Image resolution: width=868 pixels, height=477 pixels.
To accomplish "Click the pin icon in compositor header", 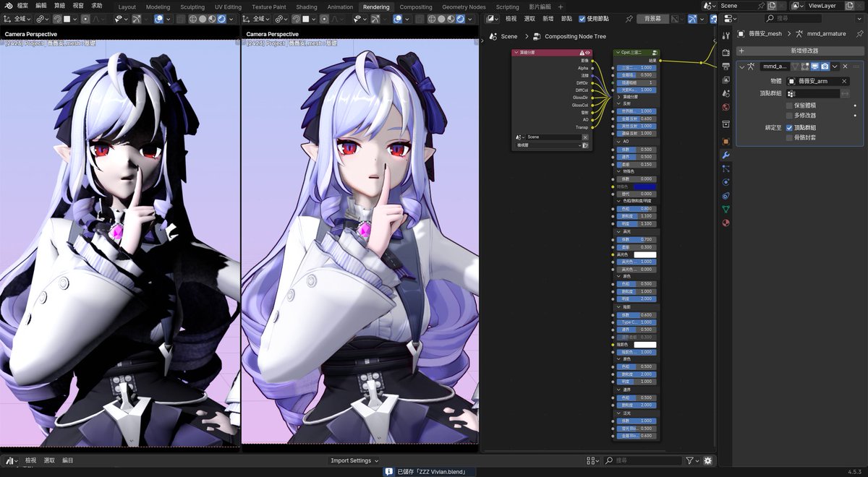I will pyautogui.click(x=629, y=19).
